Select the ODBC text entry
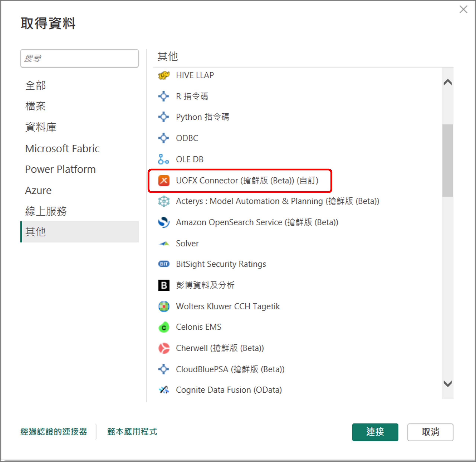476x462 pixels. click(x=187, y=138)
